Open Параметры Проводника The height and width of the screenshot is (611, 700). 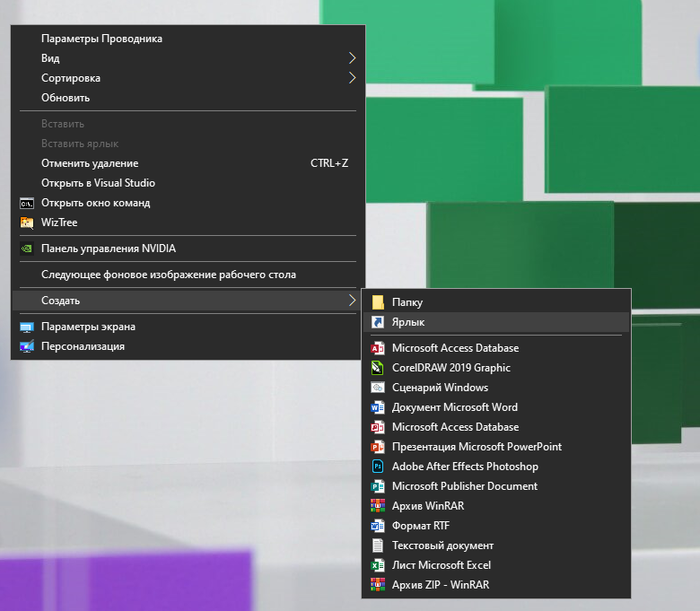click(188, 38)
